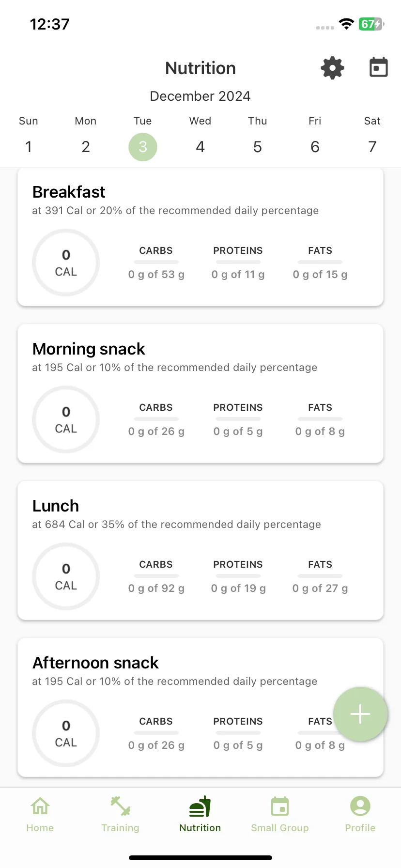Image resolution: width=401 pixels, height=868 pixels.
Task: Open the Afternoon snack meal card
Action: click(200, 708)
